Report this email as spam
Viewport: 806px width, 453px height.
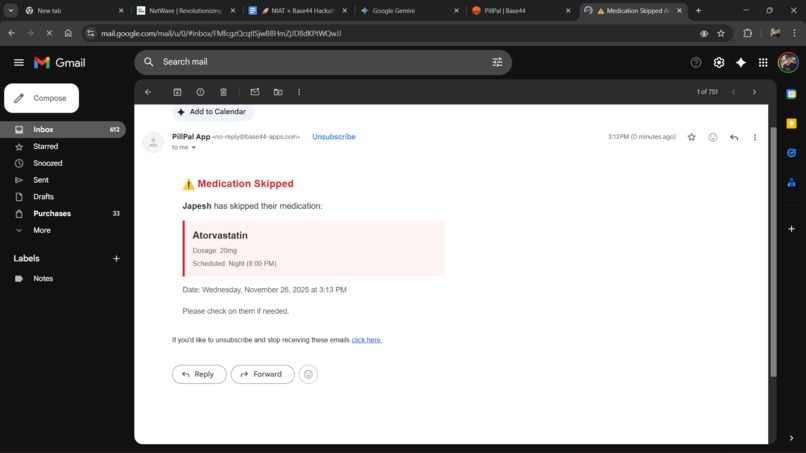pos(200,92)
